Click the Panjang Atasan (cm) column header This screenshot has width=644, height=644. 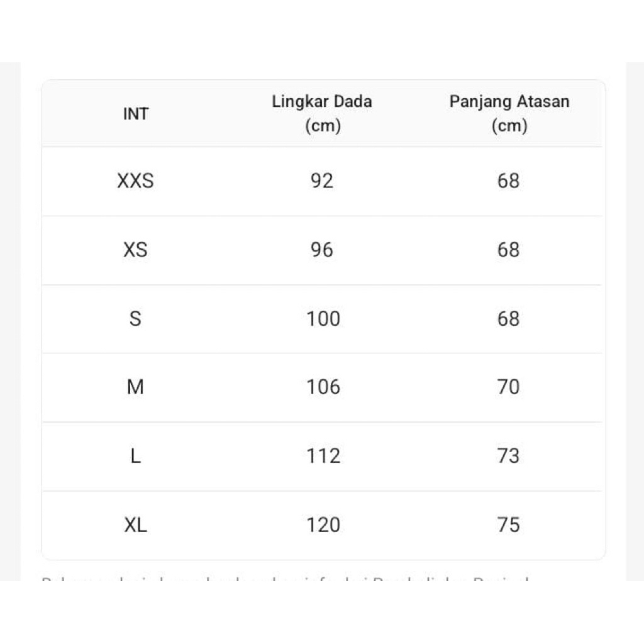point(509,113)
